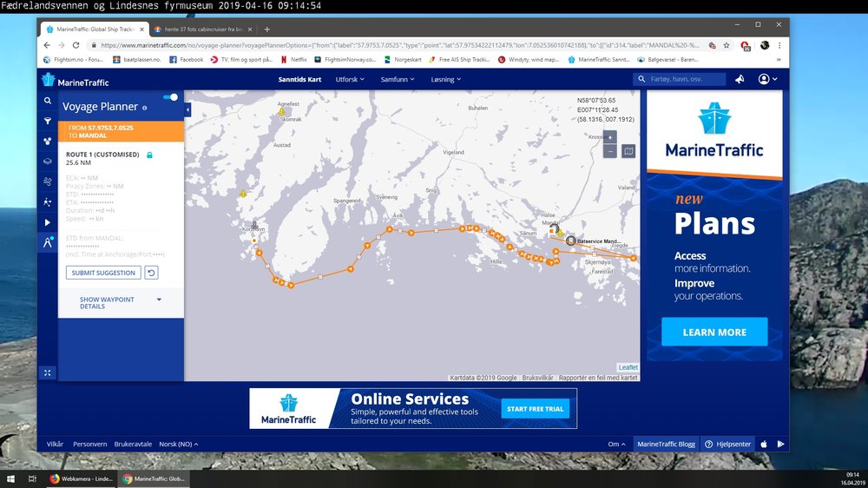This screenshot has width=868, height=488.
Task: Zoom out the map with minus button
Action: click(609, 151)
